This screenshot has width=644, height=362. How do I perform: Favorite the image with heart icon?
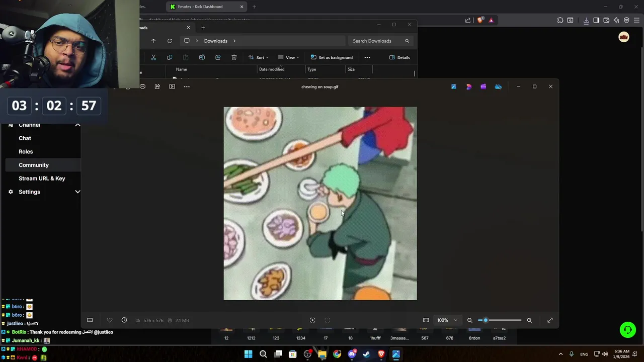click(110, 320)
